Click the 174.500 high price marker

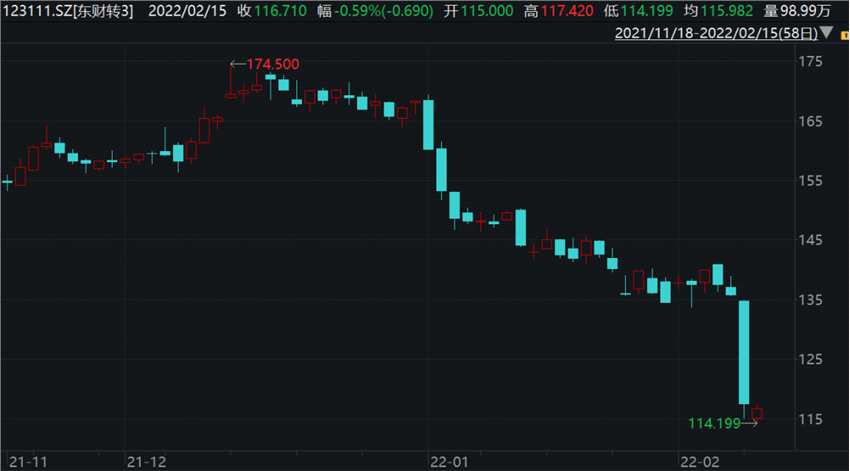[x=273, y=64]
